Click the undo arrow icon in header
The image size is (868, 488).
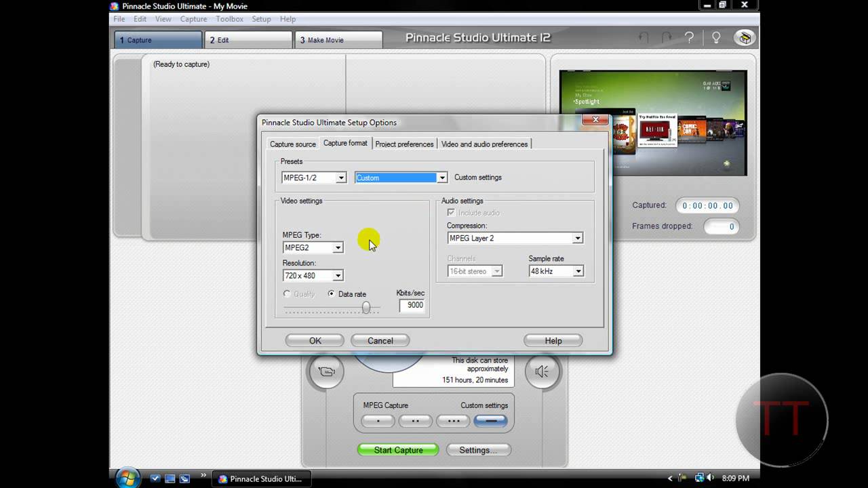(x=643, y=38)
